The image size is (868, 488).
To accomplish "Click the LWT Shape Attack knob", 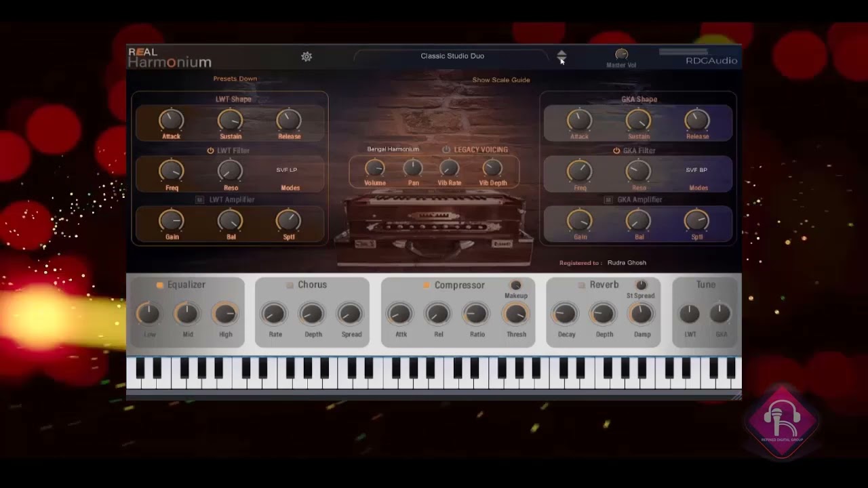I will pos(171,120).
